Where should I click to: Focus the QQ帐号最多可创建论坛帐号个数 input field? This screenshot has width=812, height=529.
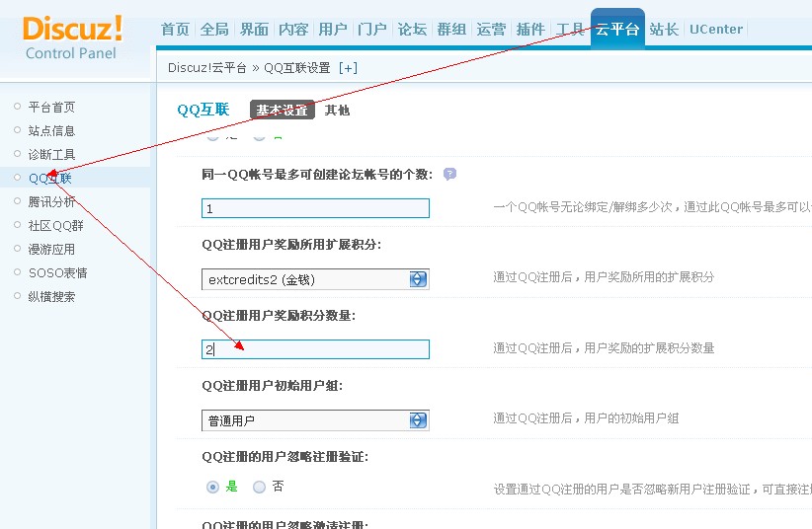pos(315,208)
